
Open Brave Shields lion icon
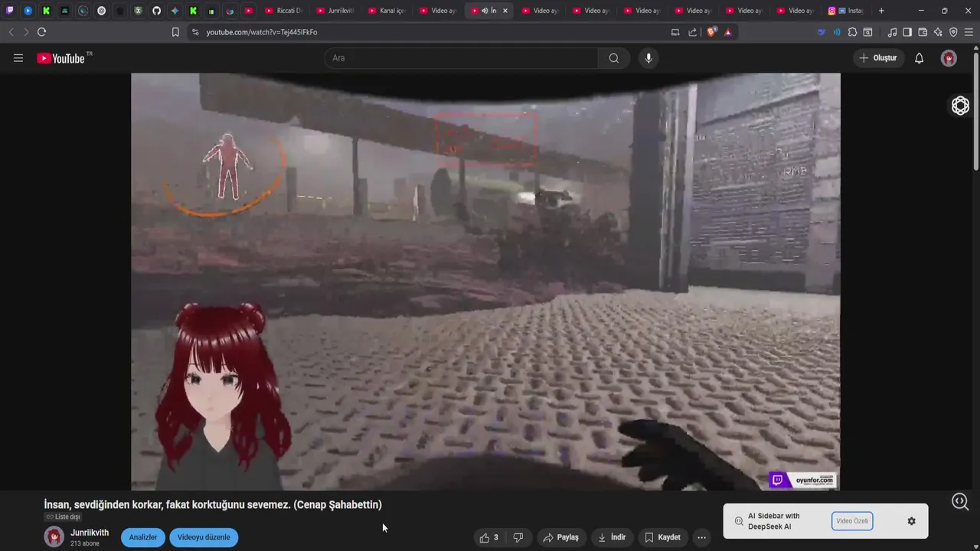[x=711, y=32]
